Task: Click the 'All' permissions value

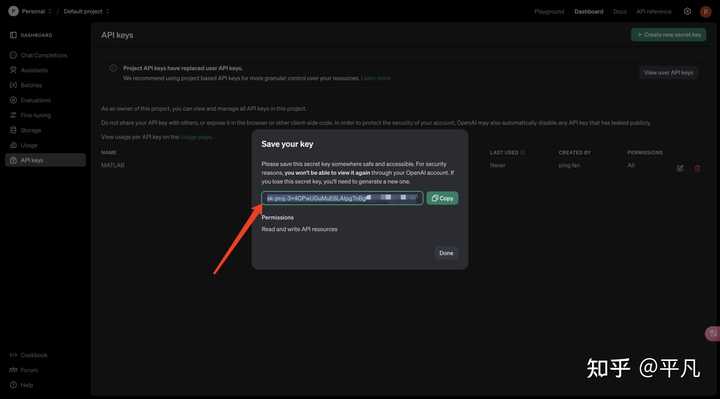Action: tap(631, 165)
